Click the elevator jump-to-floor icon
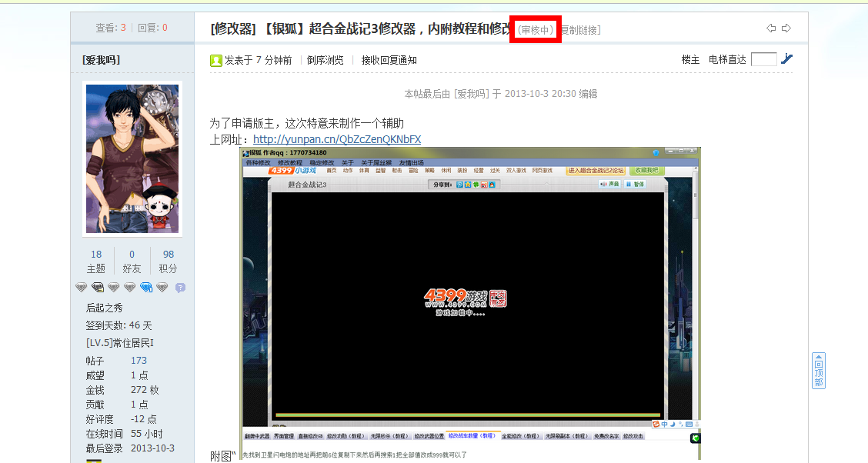Image resolution: width=868 pixels, height=463 pixels. (786, 58)
